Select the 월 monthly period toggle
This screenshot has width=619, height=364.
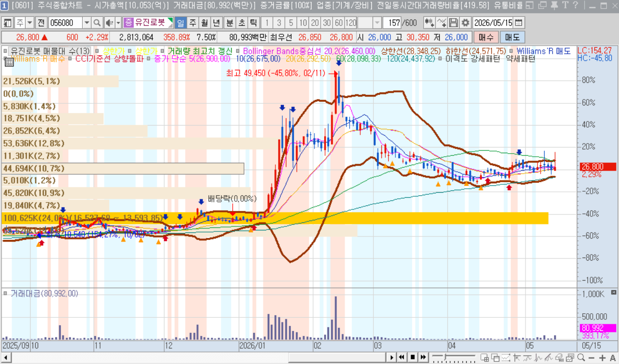[x=204, y=23]
